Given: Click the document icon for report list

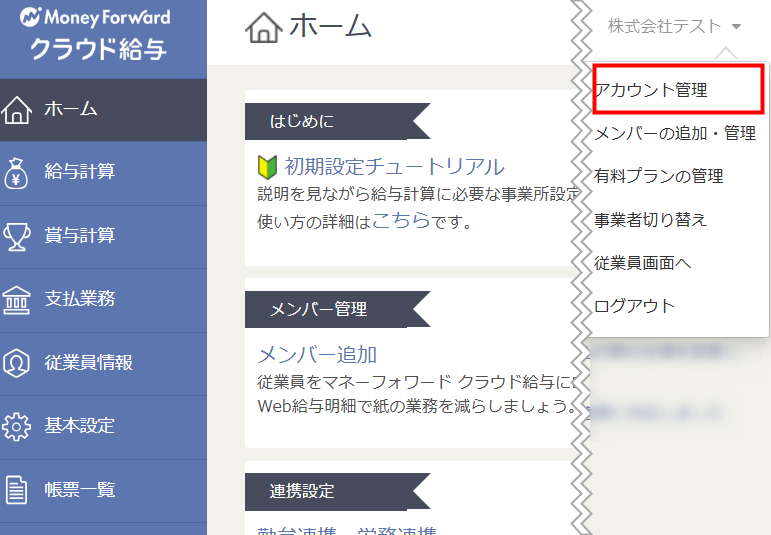Looking at the screenshot, I should tap(19, 490).
